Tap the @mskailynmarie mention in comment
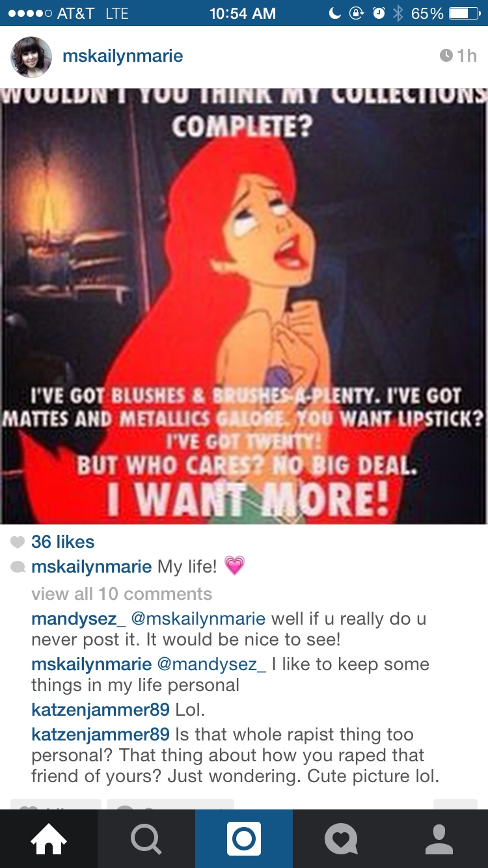Image resolution: width=488 pixels, height=868 pixels. click(x=198, y=619)
